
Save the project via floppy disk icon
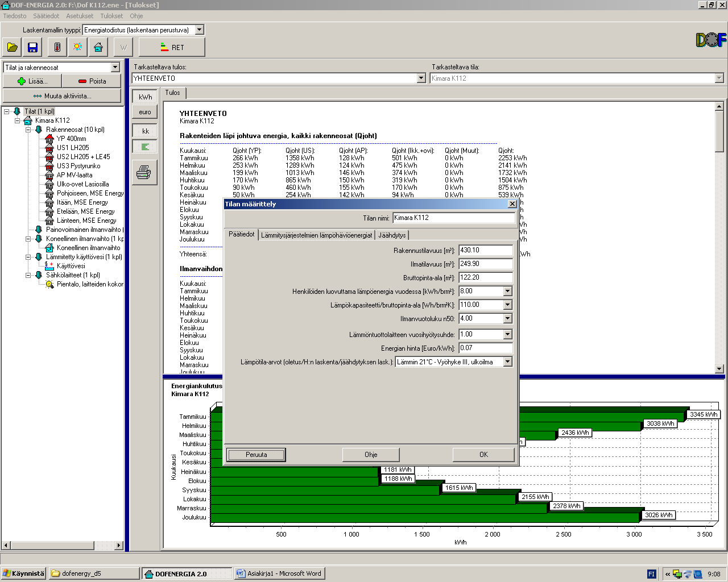[x=32, y=47]
